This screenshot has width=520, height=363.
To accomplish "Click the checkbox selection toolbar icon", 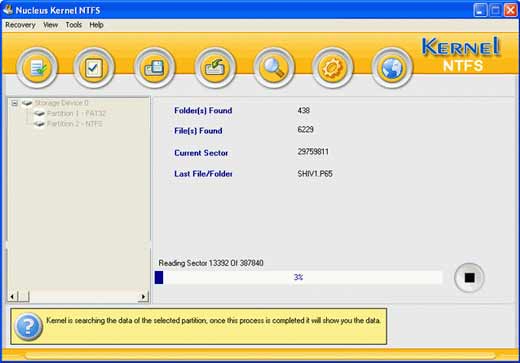I will pyautogui.click(x=94, y=68).
